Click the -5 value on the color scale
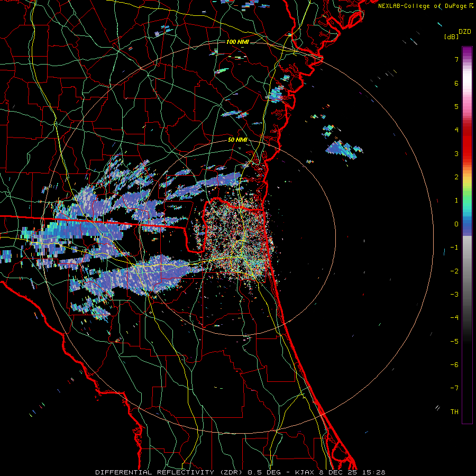This screenshot has width=476, height=476. click(x=454, y=342)
